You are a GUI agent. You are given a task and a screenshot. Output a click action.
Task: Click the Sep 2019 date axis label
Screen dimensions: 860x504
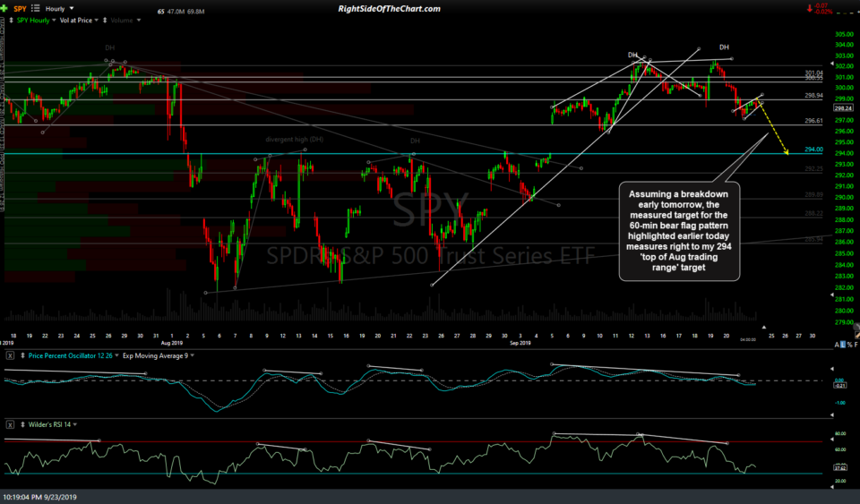pos(520,343)
